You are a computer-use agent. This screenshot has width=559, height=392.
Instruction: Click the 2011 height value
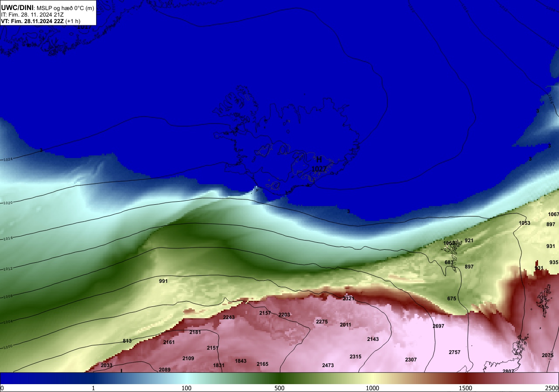(345, 325)
